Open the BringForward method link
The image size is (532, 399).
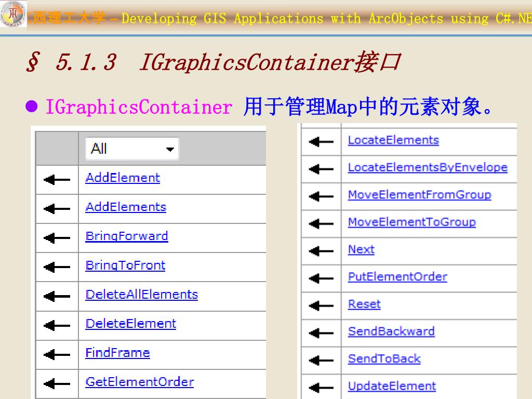pos(127,236)
